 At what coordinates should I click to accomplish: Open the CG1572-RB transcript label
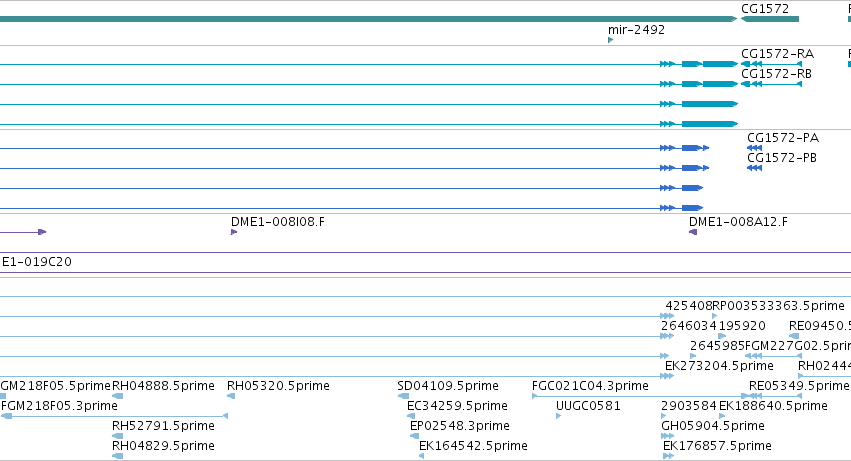(776, 74)
